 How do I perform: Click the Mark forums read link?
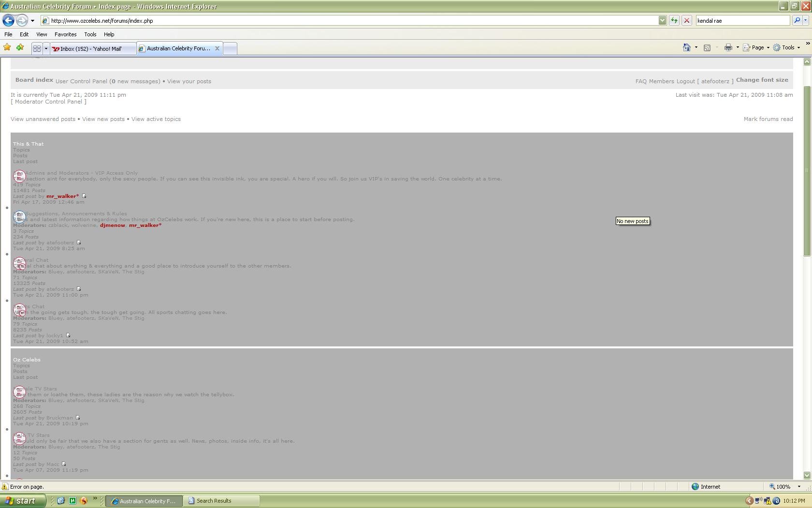(768, 119)
